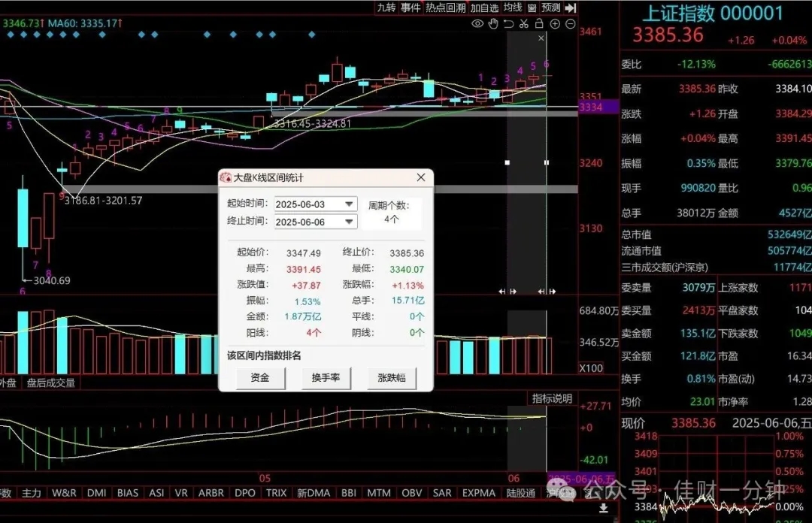Click the 上证指数 000001 title
This screenshot has width=812, height=523.
tap(714, 13)
